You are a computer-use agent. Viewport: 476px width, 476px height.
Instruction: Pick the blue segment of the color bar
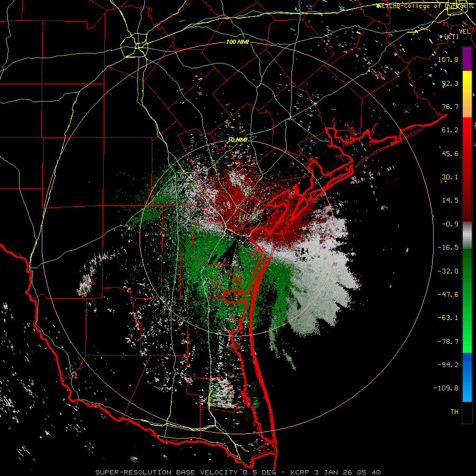click(x=467, y=377)
